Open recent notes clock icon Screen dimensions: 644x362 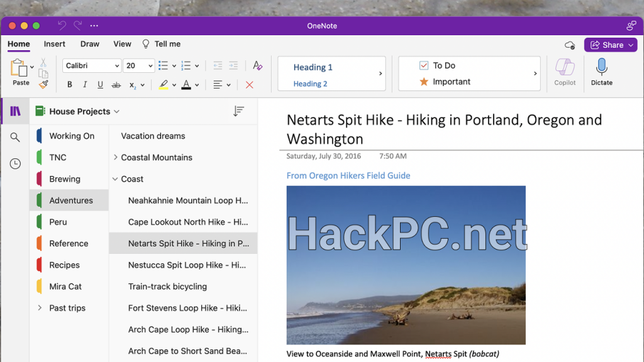point(15,163)
